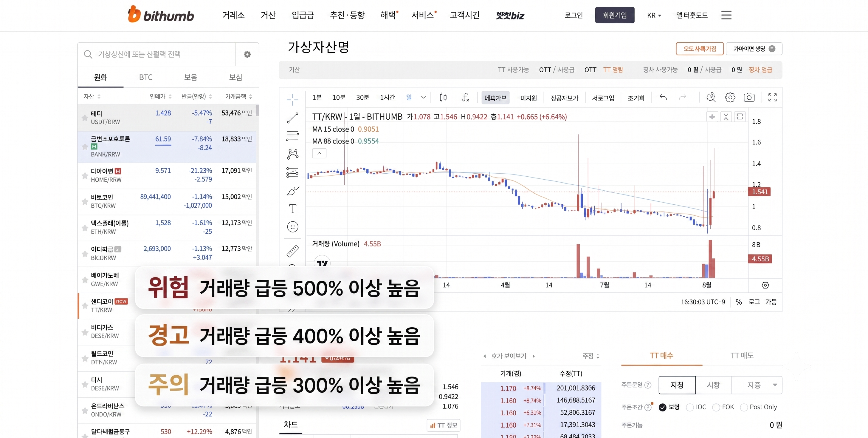Click the plus icon in the chart legend

point(712,117)
